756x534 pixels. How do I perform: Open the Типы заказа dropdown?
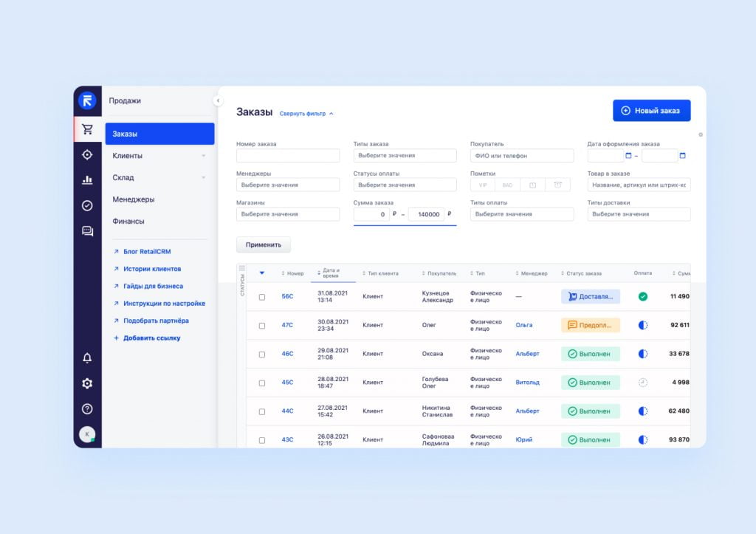[x=404, y=155]
